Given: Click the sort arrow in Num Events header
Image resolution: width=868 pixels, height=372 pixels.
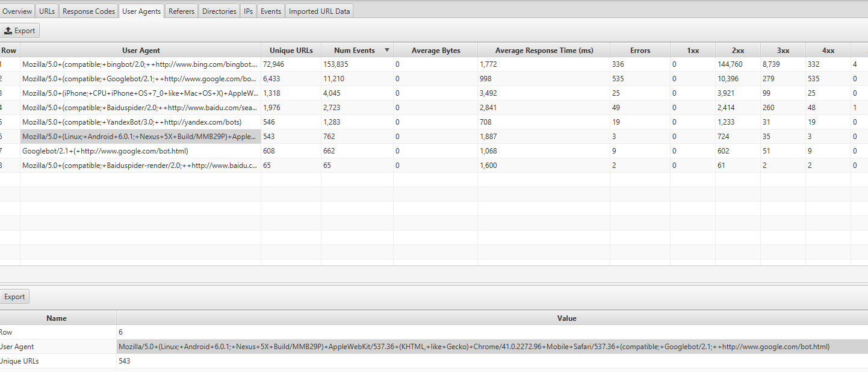Looking at the screenshot, I should (x=387, y=50).
